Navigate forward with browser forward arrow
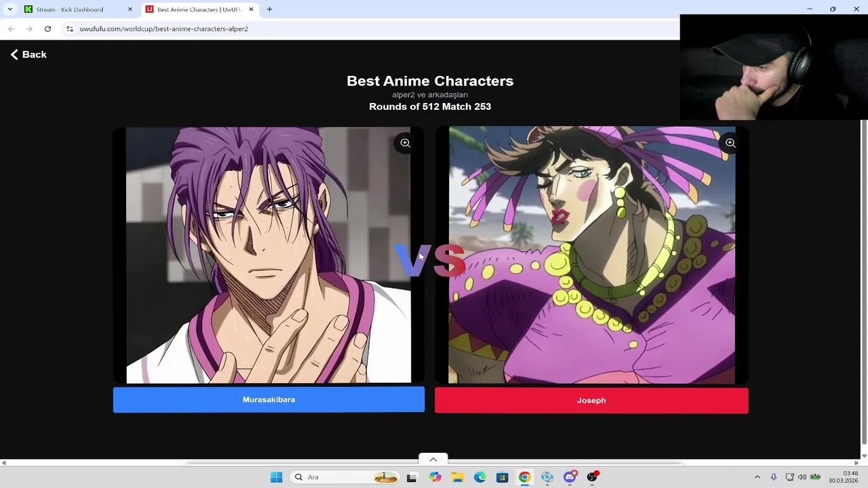This screenshot has width=868, height=488. tap(29, 28)
